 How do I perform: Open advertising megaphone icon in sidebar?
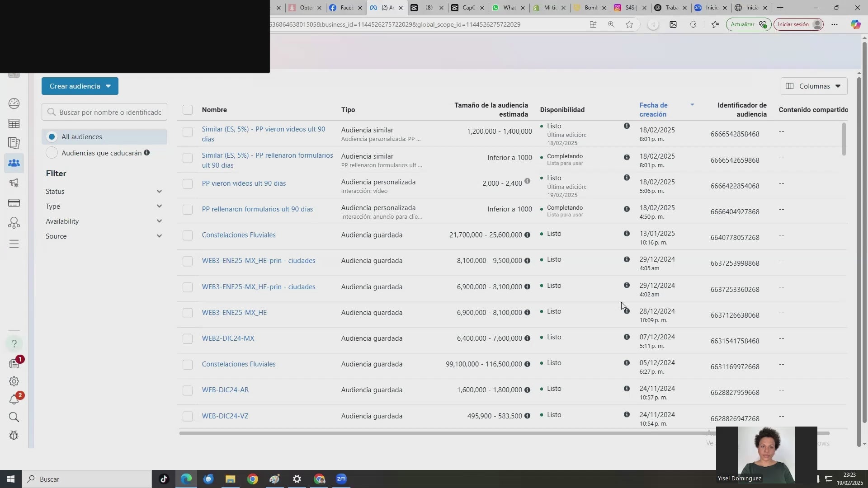click(x=14, y=183)
